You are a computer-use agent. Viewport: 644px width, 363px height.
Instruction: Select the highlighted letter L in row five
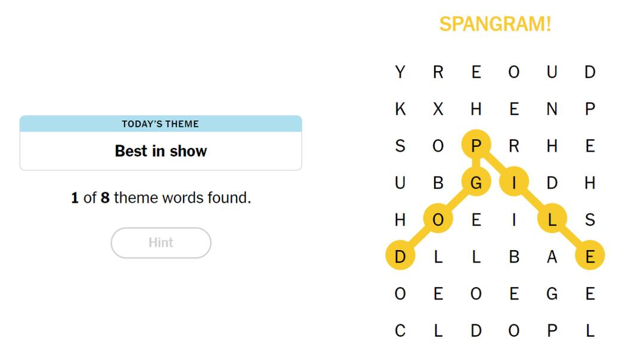[552, 220]
